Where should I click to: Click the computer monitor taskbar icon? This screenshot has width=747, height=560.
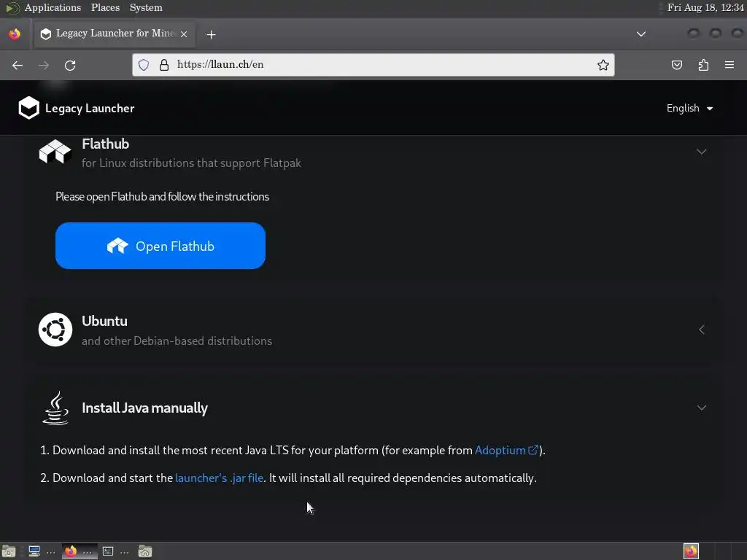click(34, 551)
